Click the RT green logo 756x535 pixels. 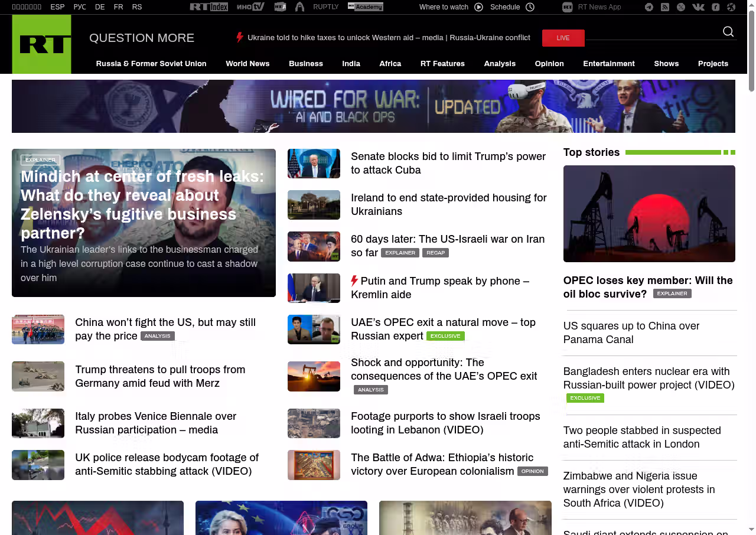[x=41, y=44]
